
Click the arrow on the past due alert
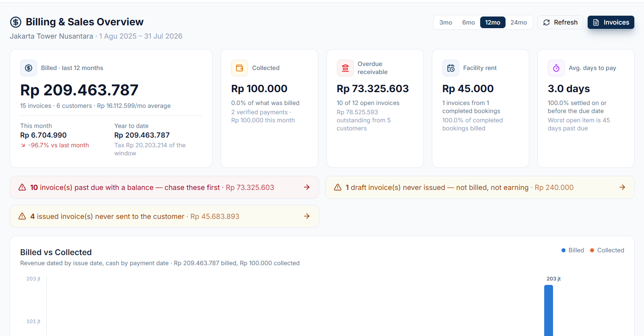[x=307, y=188]
